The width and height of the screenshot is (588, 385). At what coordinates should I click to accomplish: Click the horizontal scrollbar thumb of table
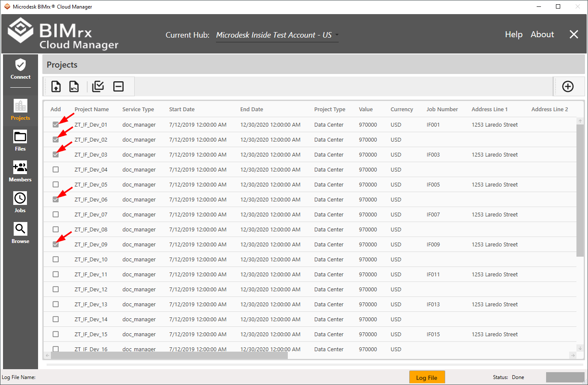(x=169, y=355)
